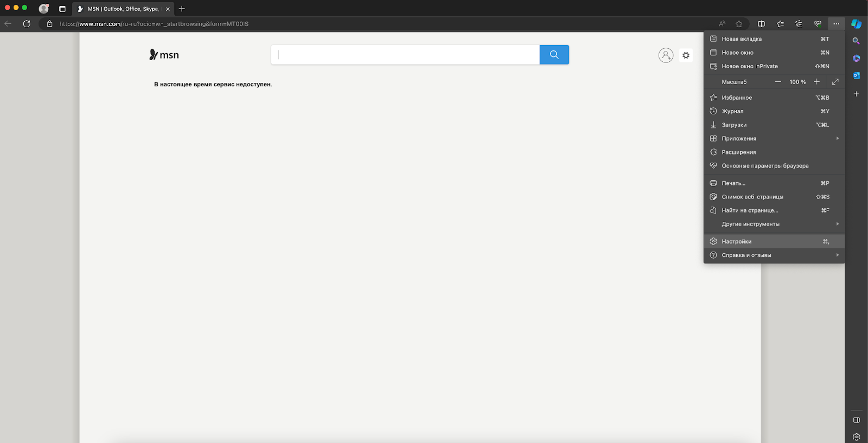Add page to favorites star icon
868x443 pixels.
(x=739, y=24)
